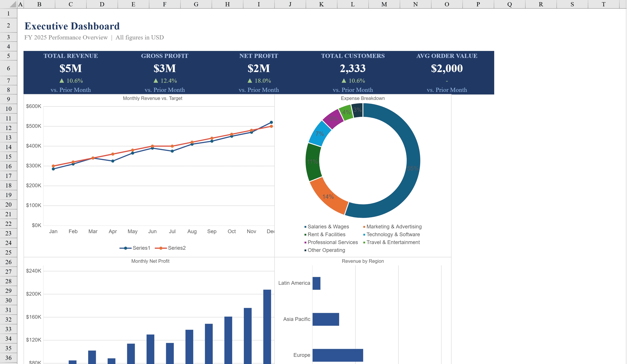Select the Monthly Revenue vs. Target chart title
This screenshot has width=627, height=364.
pyautogui.click(x=153, y=98)
